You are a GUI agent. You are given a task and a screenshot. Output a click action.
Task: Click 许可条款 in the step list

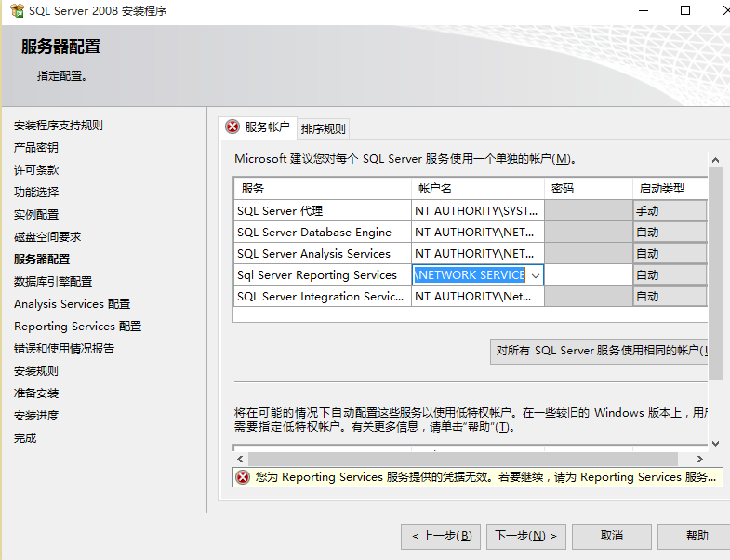click(x=36, y=170)
